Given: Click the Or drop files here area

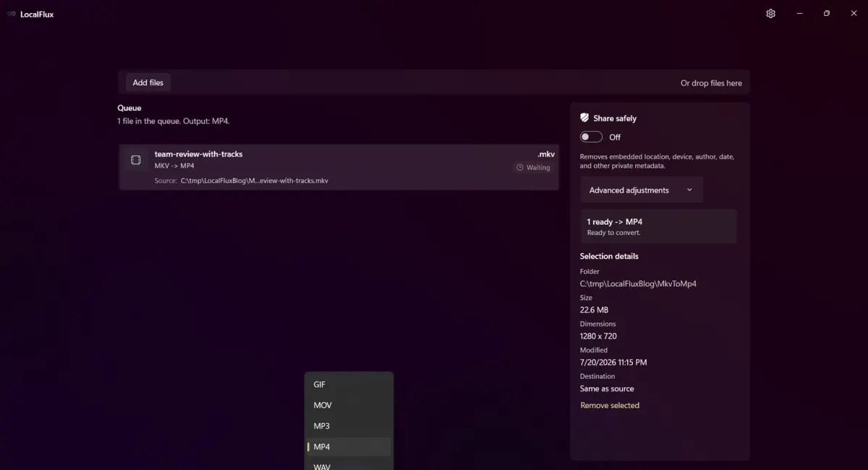Looking at the screenshot, I should (711, 83).
